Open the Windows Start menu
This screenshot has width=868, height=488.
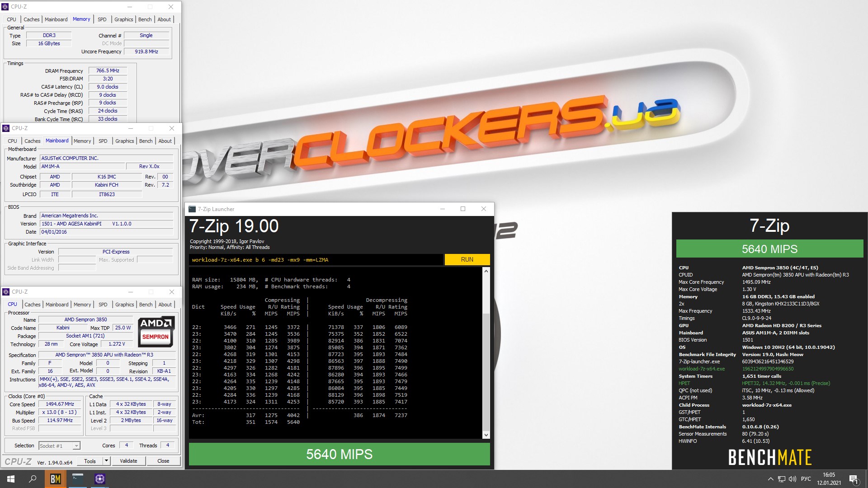pos(11,479)
